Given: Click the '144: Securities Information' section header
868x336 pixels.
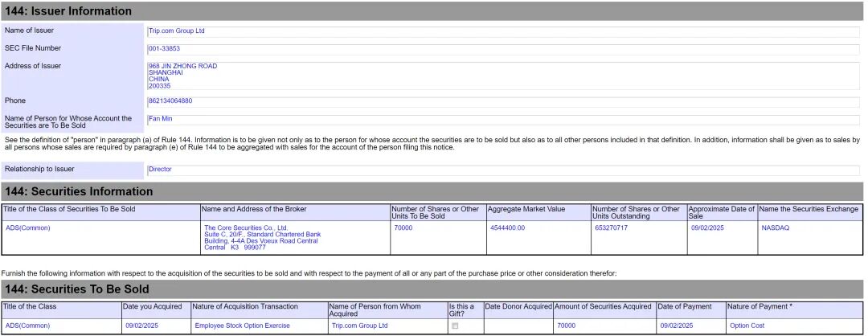Looking at the screenshot, I should click(x=432, y=191).
